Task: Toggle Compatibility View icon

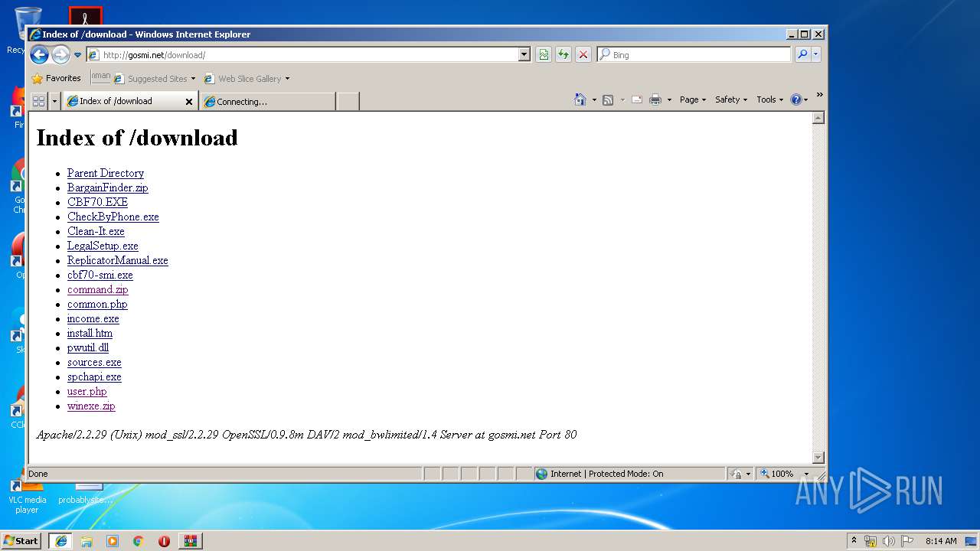Action: (x=544, y=55)
